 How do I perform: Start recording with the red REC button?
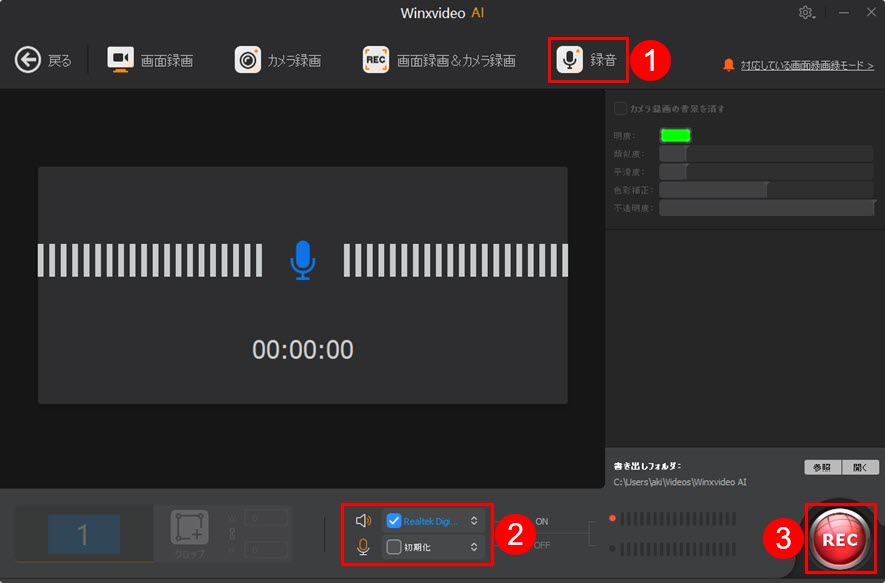coord(840,540)
